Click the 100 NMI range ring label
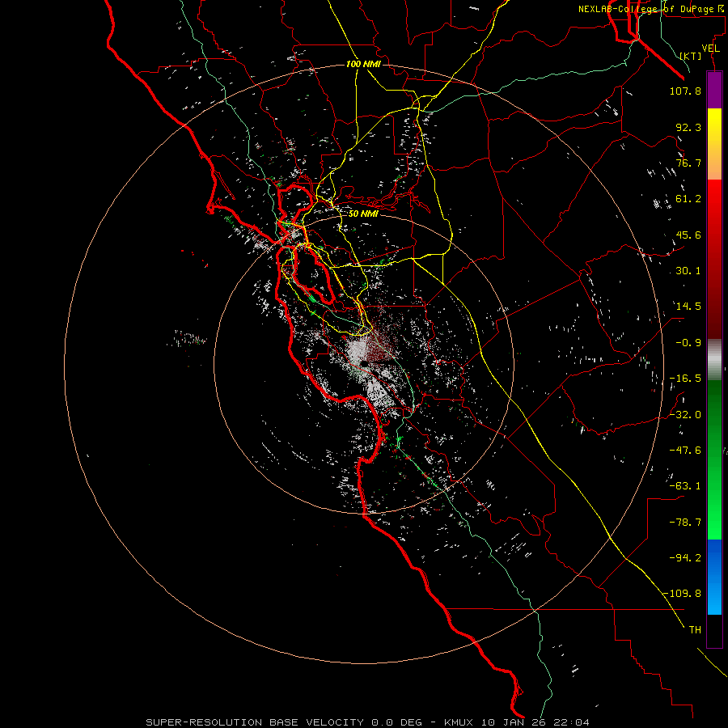This screenshot has height=728, width=728. [363, 64]
